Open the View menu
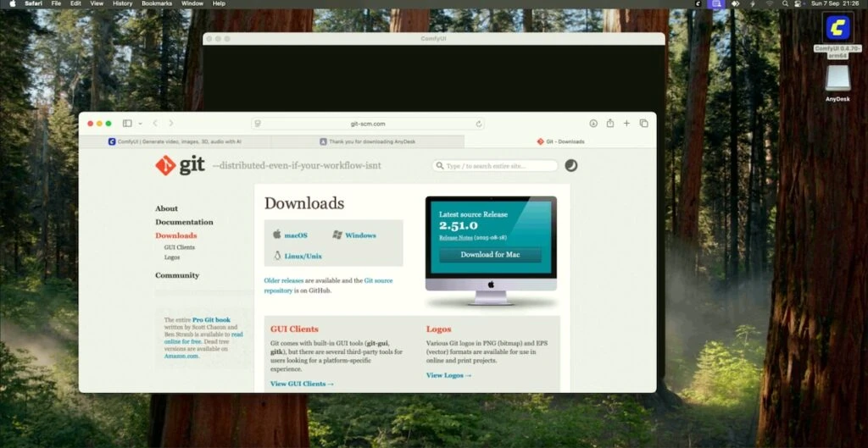The height and width of the screenshot is (448, 868). [97, 3]
